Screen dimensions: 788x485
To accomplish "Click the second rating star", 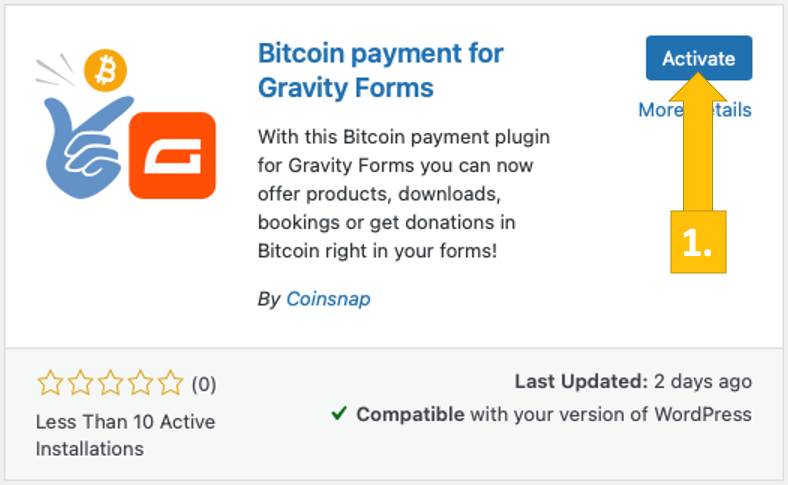I will click(80, 383).
